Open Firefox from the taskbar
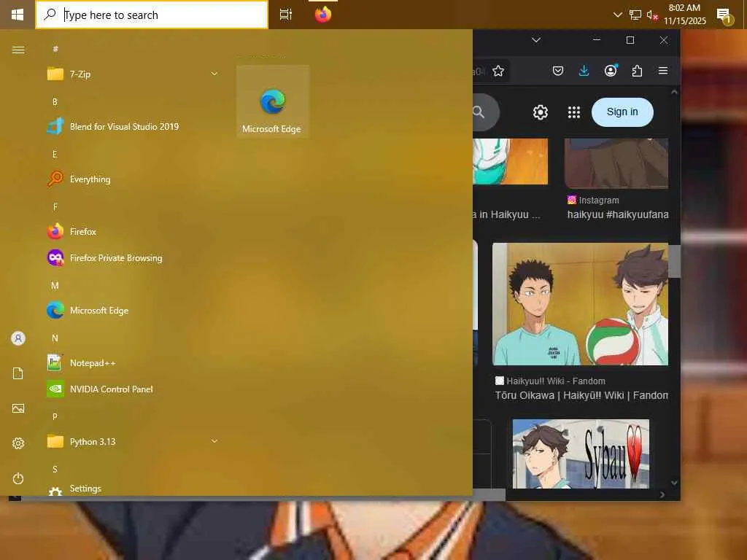The image size is (747, 560). click(x=322, y=15)
